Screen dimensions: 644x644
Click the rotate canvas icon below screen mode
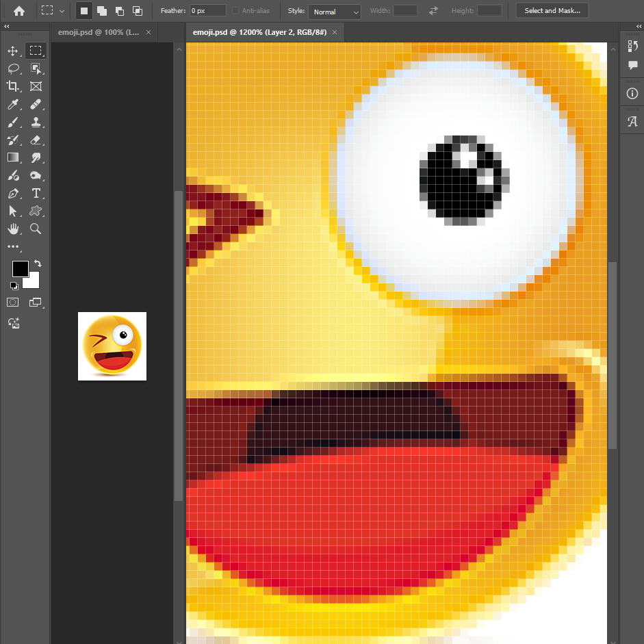(x=14, y=323)
